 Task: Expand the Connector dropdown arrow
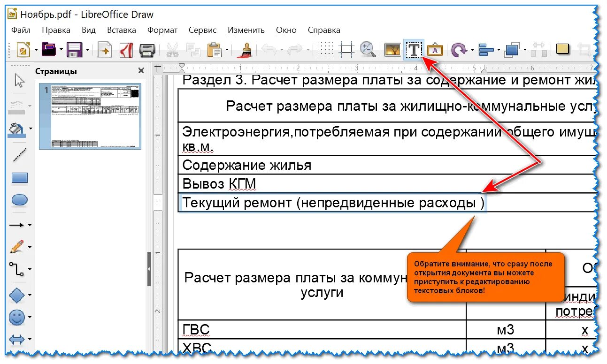[x=30, y=270]
